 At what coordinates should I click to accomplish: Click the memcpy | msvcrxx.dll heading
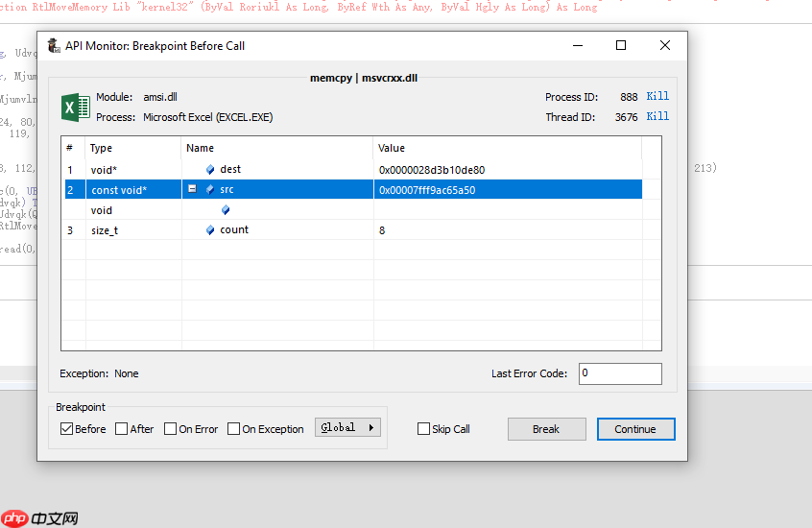point(364,79)
